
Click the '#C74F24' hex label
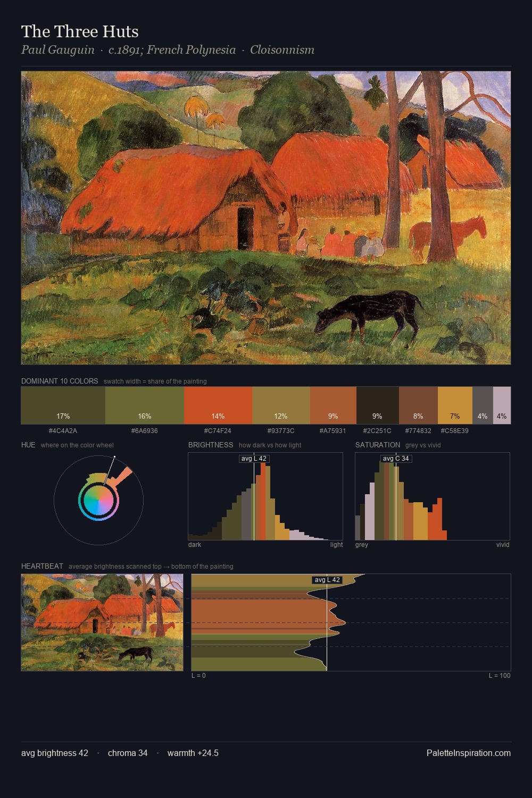(218, 431)
